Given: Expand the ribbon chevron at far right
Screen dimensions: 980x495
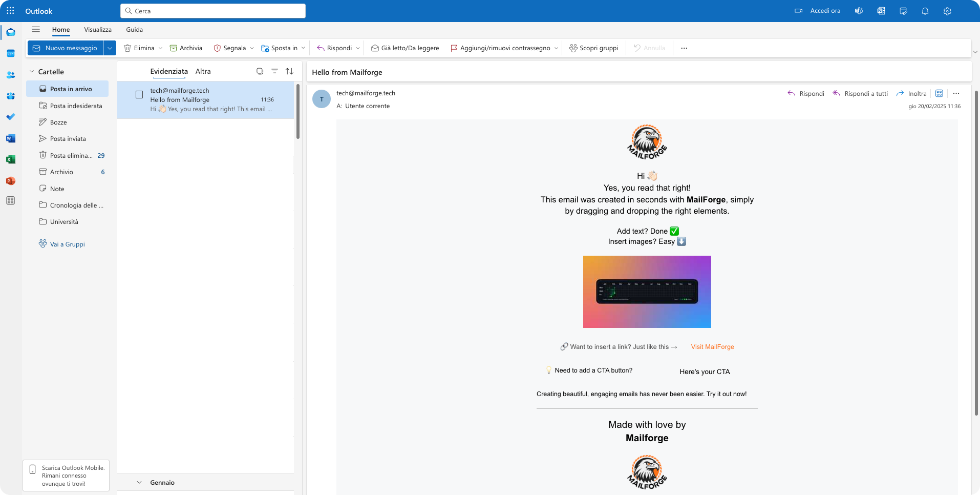Looking at the screenshot, I should [x=975, y=52].
